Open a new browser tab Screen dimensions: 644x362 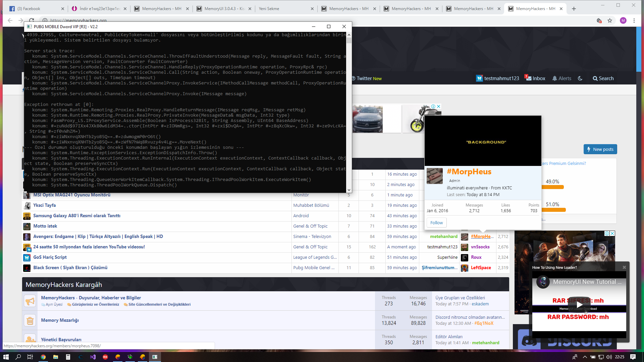point(574,9)
